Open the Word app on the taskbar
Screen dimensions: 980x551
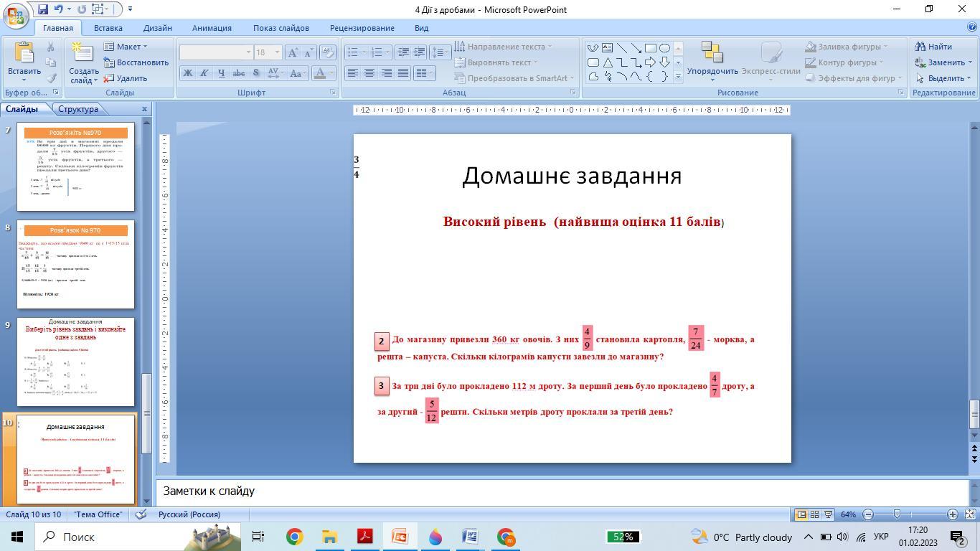[x=471, y=537]
